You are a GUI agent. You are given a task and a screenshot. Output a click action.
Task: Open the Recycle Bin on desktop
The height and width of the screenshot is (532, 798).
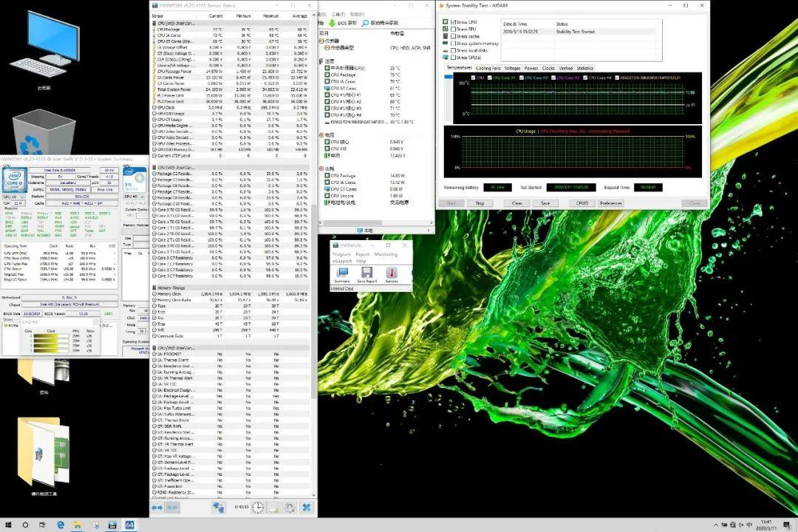click(x=44, y=132)
